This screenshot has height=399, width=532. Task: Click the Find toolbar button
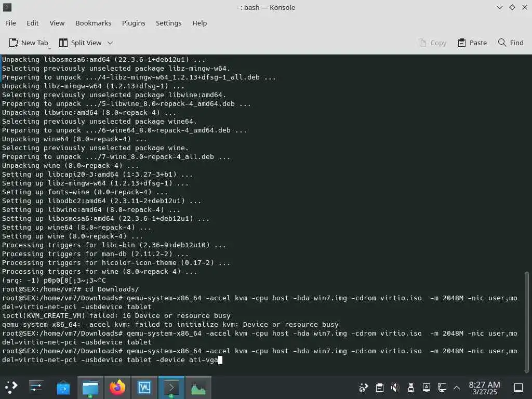pos(511,43)
